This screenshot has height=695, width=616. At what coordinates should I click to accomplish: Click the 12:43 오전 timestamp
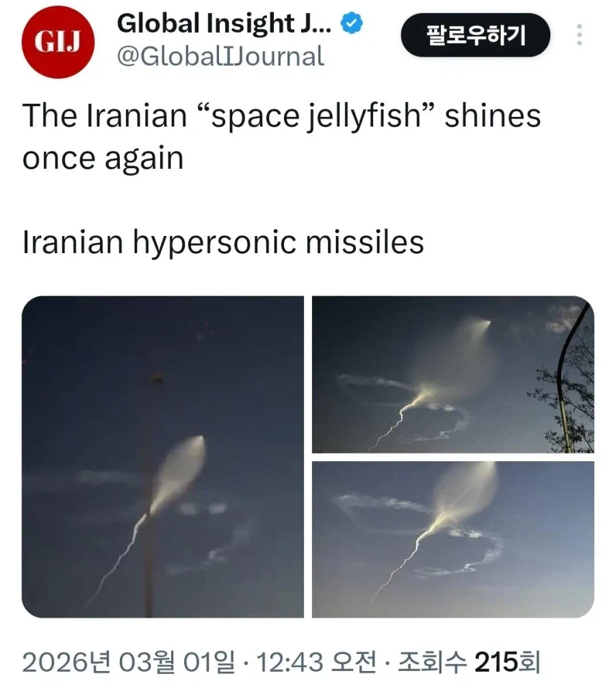pos(316,663)
